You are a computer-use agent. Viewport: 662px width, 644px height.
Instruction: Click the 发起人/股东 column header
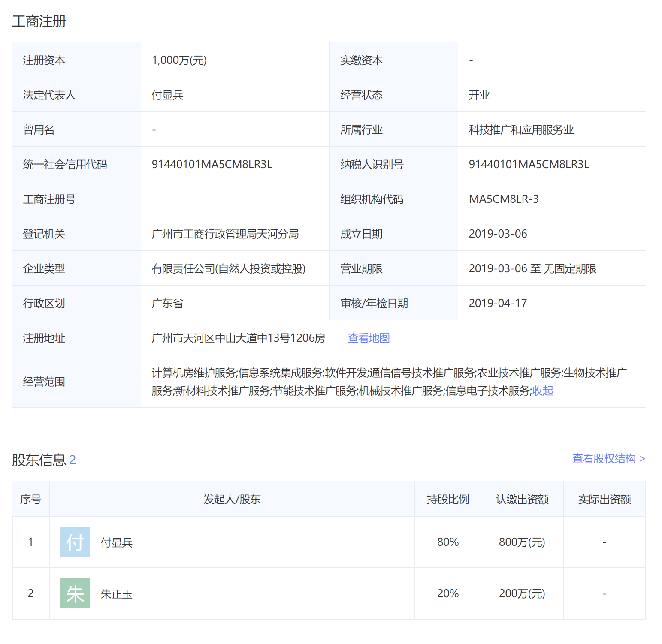coord(232,499)
